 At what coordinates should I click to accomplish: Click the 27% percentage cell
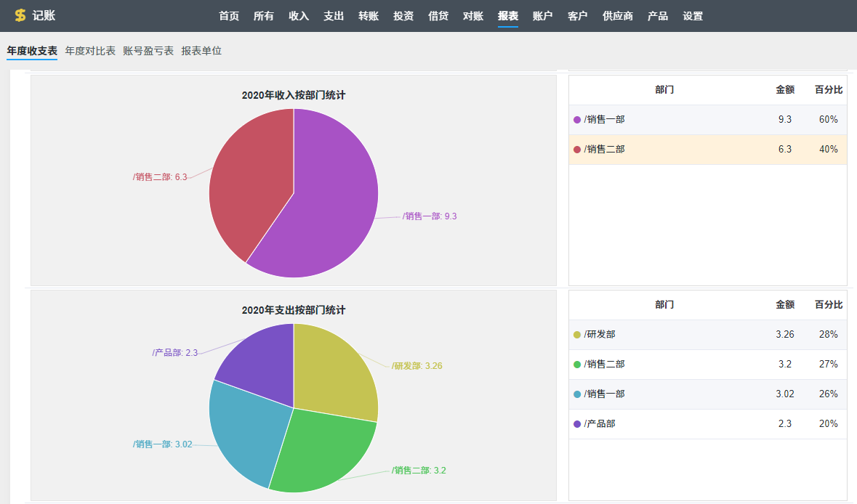828,365
